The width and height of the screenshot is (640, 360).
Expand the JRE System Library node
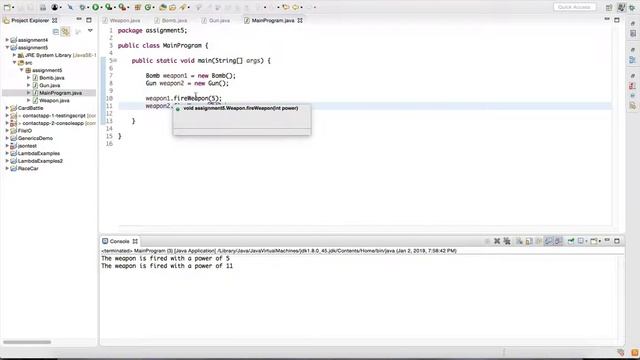(14, 55)
